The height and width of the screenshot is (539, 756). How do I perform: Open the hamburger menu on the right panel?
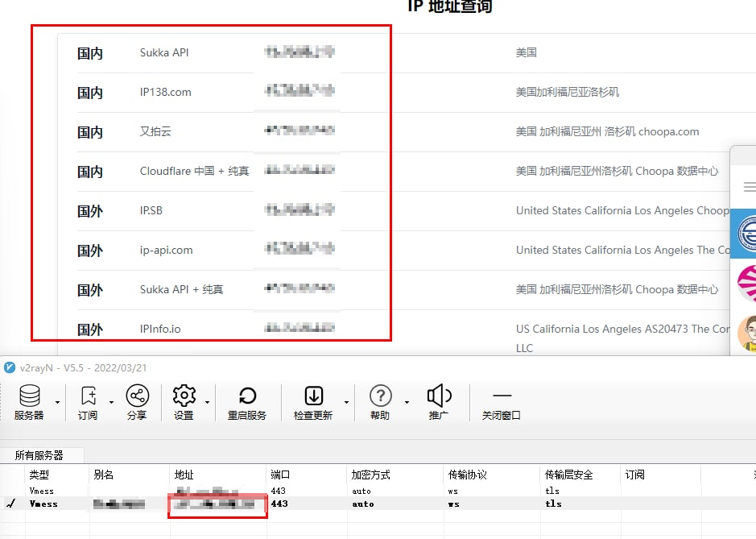point(750,187)
